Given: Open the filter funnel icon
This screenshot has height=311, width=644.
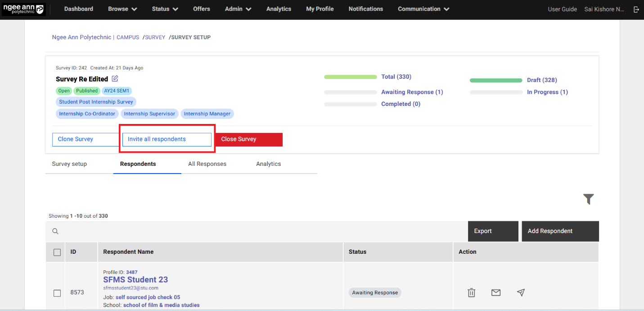Looking at the screenshot, I should pyautogui.click(x=588, y=199).
